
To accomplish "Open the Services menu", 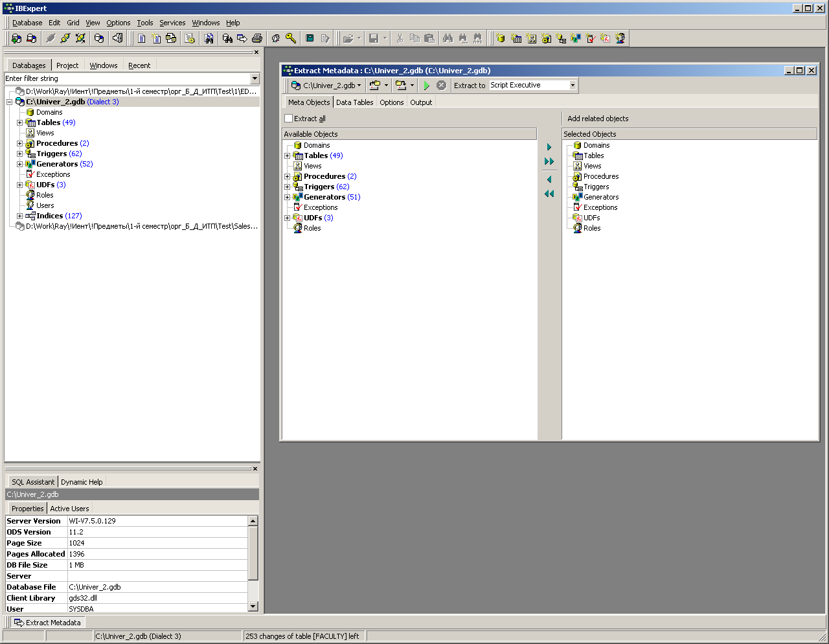I will pyautogui.click(x=172, y=23).
